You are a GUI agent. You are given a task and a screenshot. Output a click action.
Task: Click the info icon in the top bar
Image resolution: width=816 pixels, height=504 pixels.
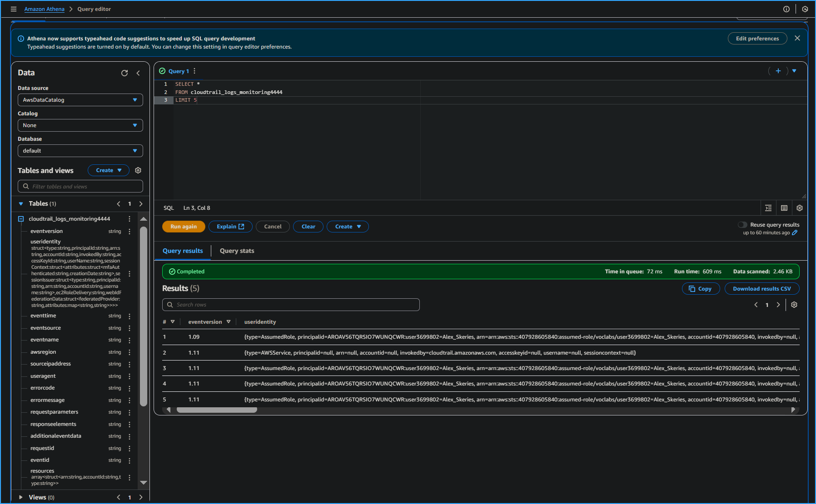(x=786, y=9)
